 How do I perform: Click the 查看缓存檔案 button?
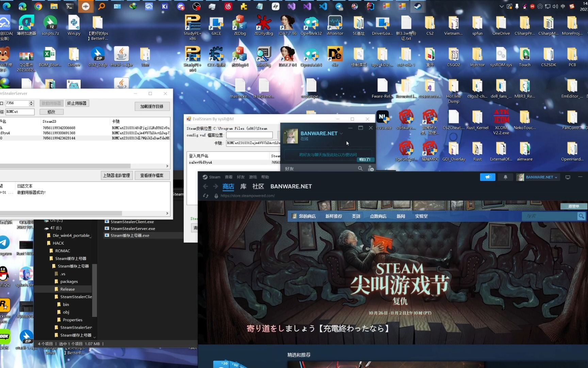point(152,175)
